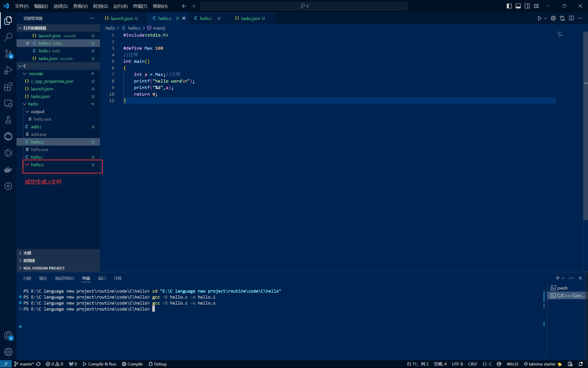Open c_cpp_properties.json in explorer

tap(58, 81)
